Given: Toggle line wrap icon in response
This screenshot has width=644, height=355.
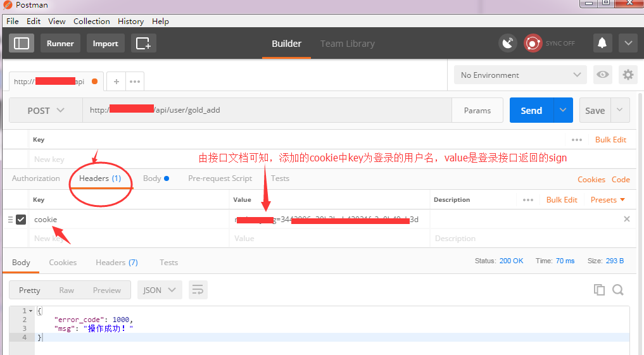Looking at the screenshot, I should [198, 290].
